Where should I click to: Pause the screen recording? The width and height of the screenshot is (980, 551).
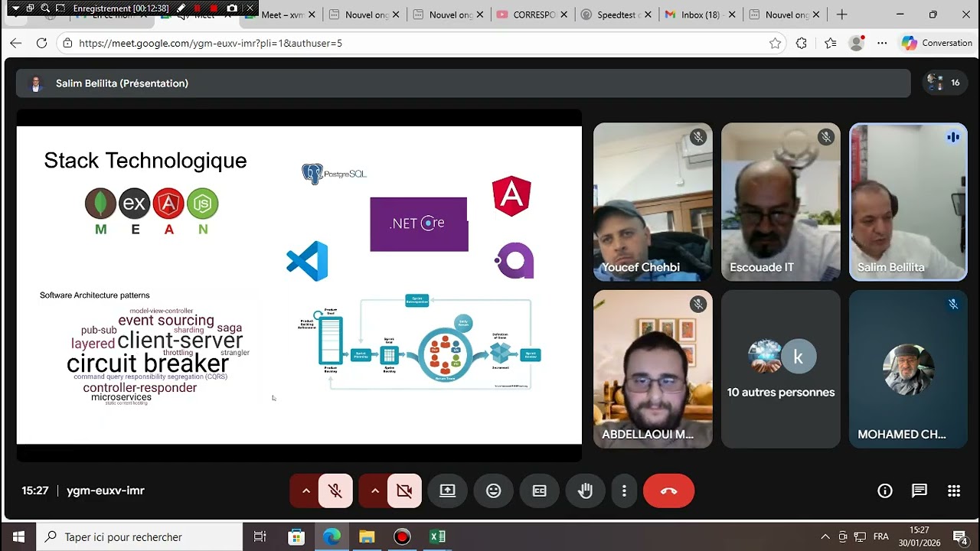[x=198, y=8]
